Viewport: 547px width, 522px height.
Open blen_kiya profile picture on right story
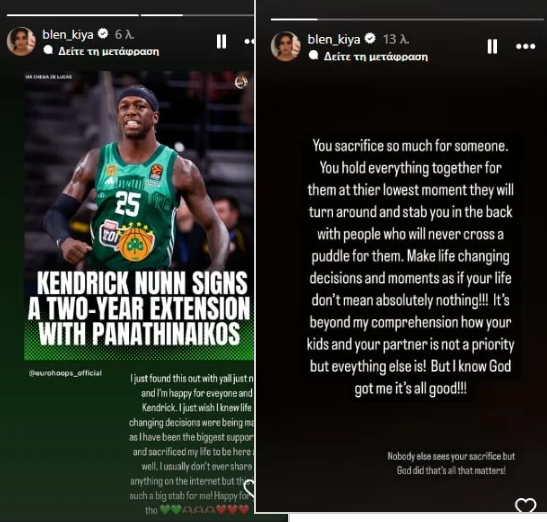coord(286,46)
